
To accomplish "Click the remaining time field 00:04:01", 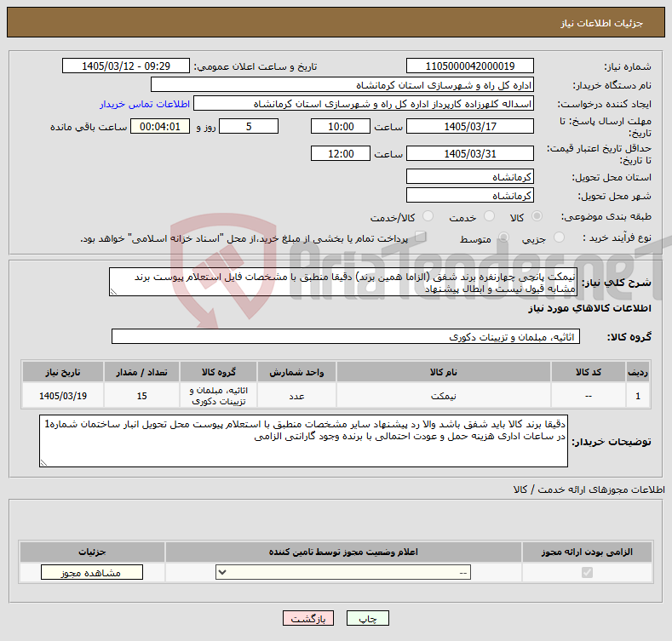I will coord(160,126).
